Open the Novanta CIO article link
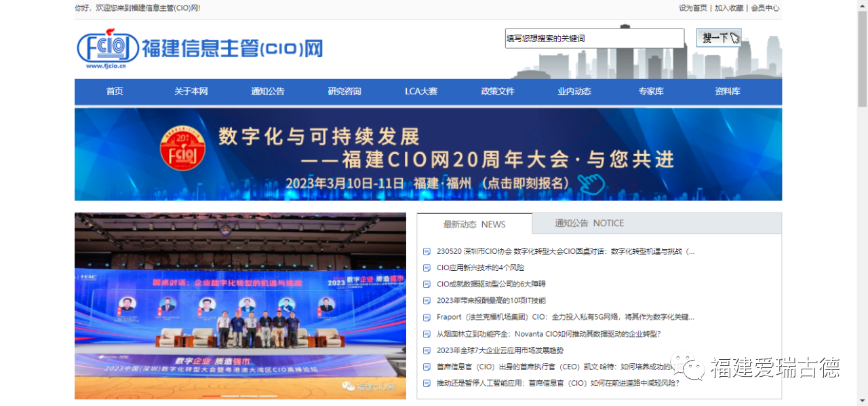The width and height of the screenshot is (868, 406). [548, 334]
